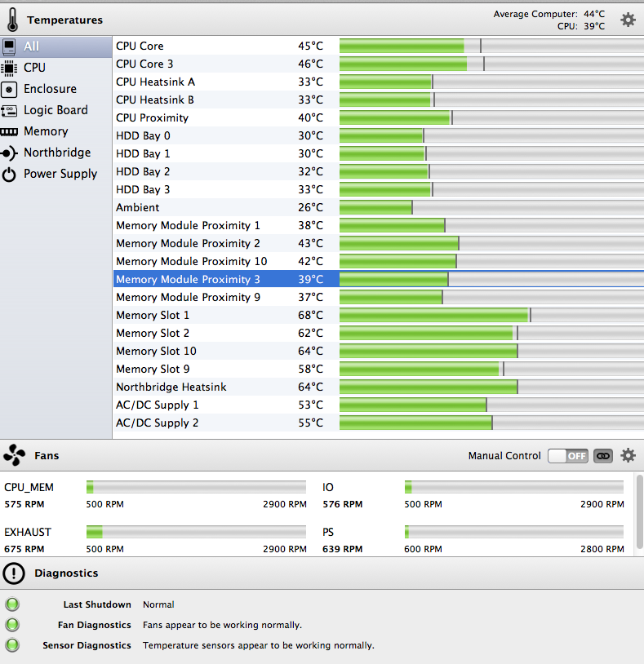Select Memory Module Proximity 2 row
Screen dimensions: 644x664
379,243
